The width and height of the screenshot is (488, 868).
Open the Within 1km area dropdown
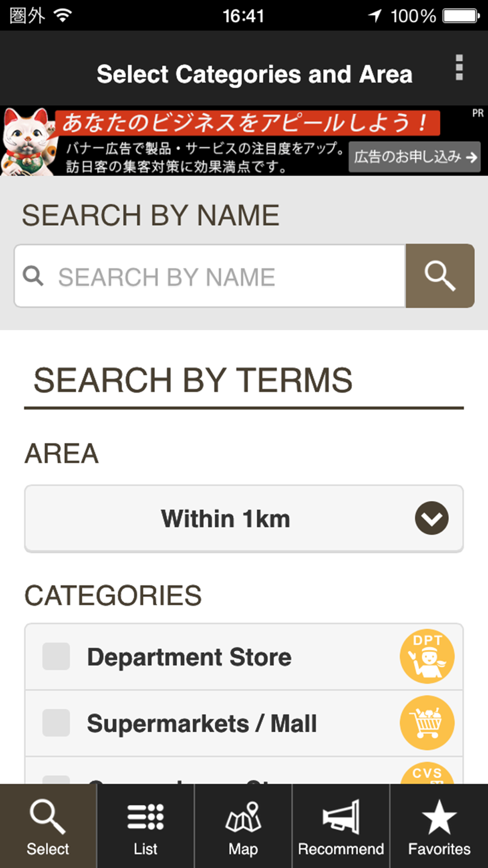coord(225,518)
